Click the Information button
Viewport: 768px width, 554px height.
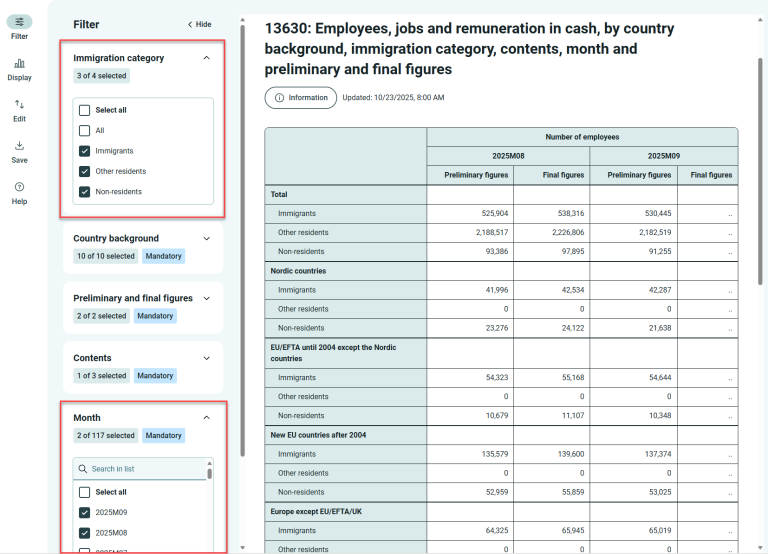(301, 98)
